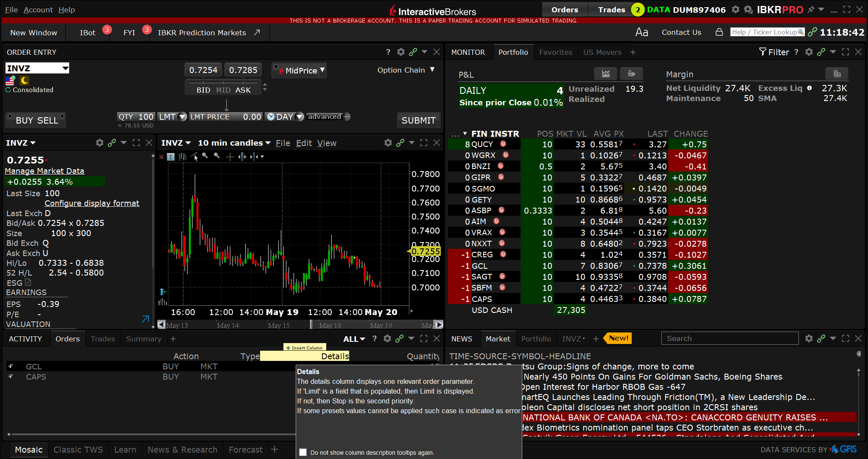This screenshot has height=459, width=868.
Task: Select BUY on the order side toggle
Action: [24, 121]
